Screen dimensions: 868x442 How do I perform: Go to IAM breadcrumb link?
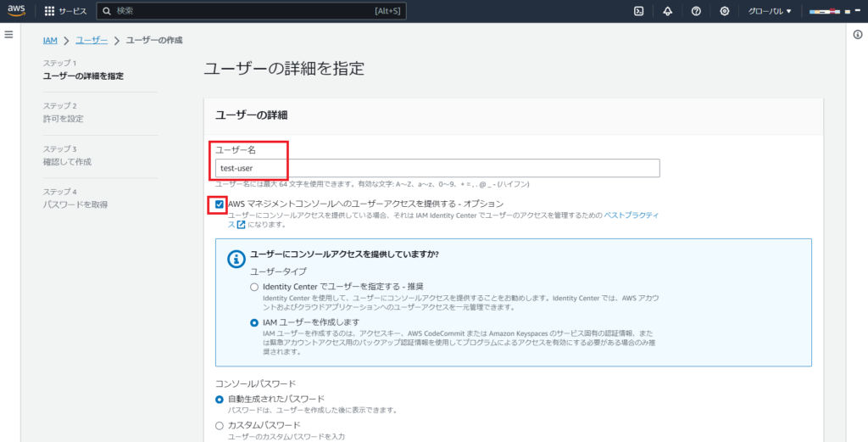50,40
